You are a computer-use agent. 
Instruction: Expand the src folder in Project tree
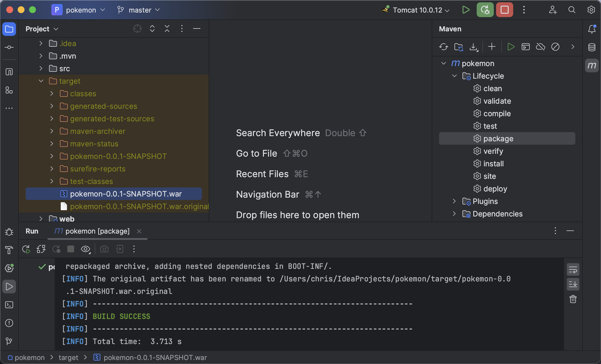[41, 69]
